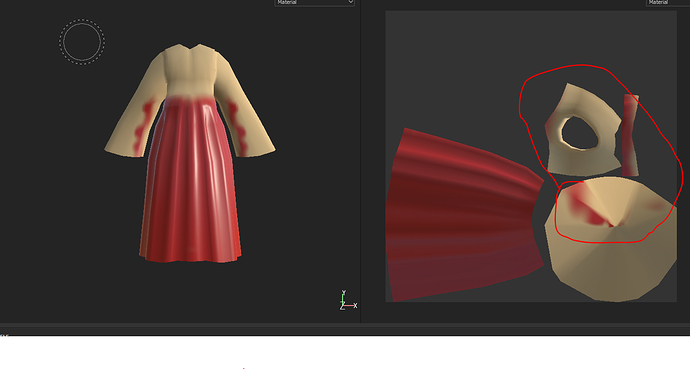
Task: Click the XYZ axis gizmo
Action: (348, 300)
